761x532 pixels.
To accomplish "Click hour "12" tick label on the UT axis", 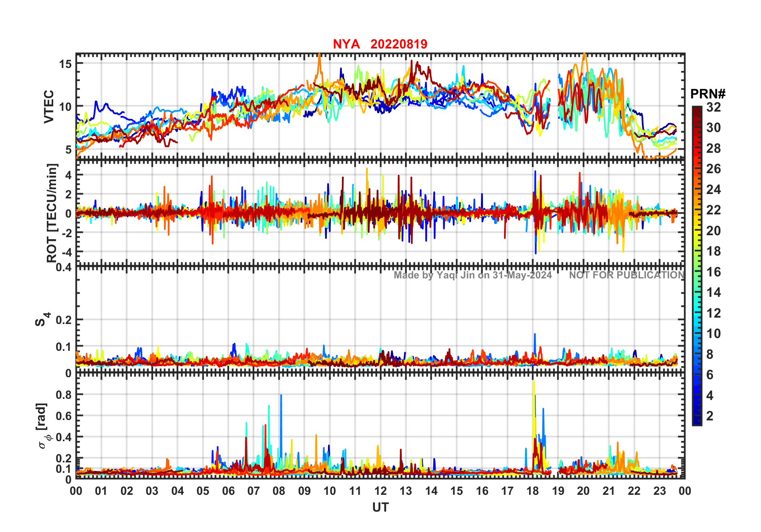I will click(x=380, y=491).
